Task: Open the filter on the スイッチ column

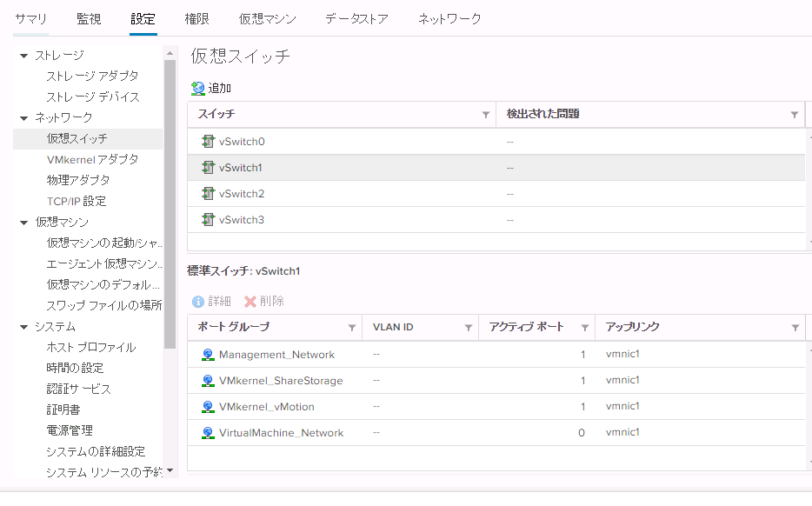Action: (485, 114)
